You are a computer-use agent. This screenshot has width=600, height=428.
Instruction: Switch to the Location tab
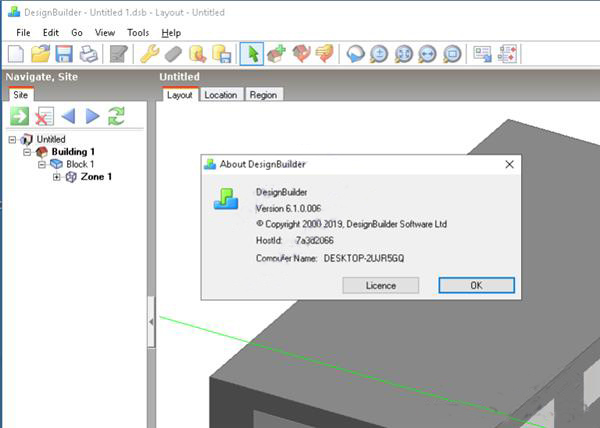pyautogui.click(x=220, y=95)
